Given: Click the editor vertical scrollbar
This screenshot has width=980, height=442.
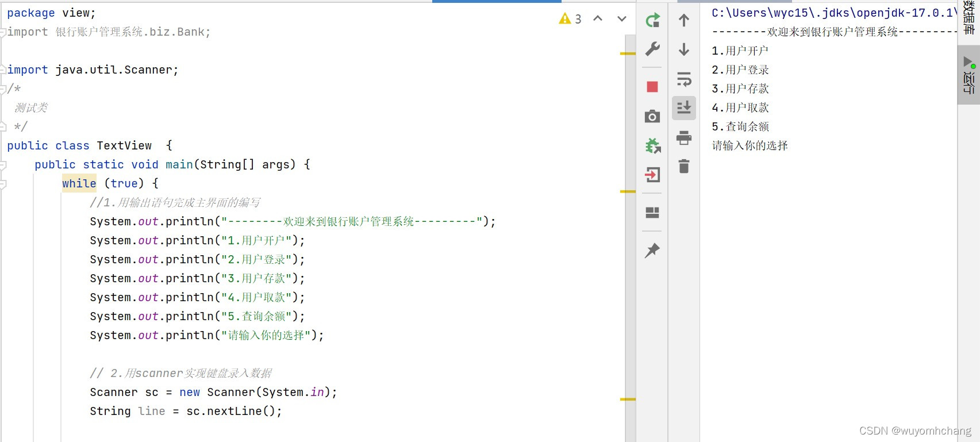Looking at the screenshot, I should 630,238.
